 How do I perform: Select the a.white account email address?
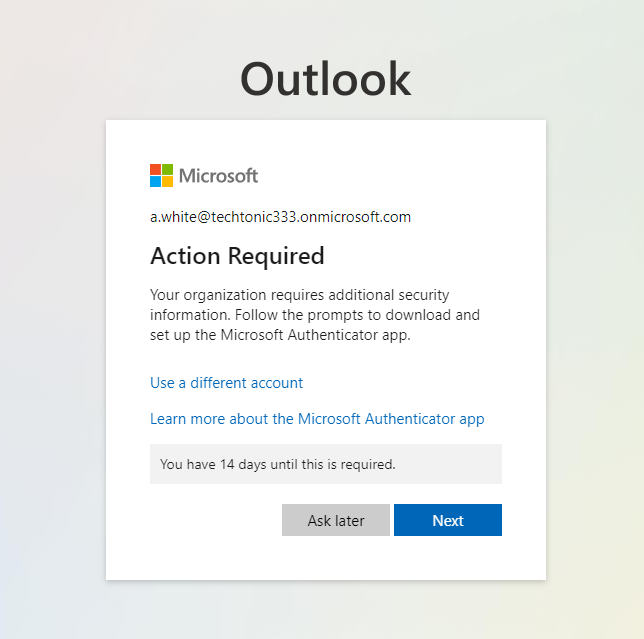click(280, 217)
